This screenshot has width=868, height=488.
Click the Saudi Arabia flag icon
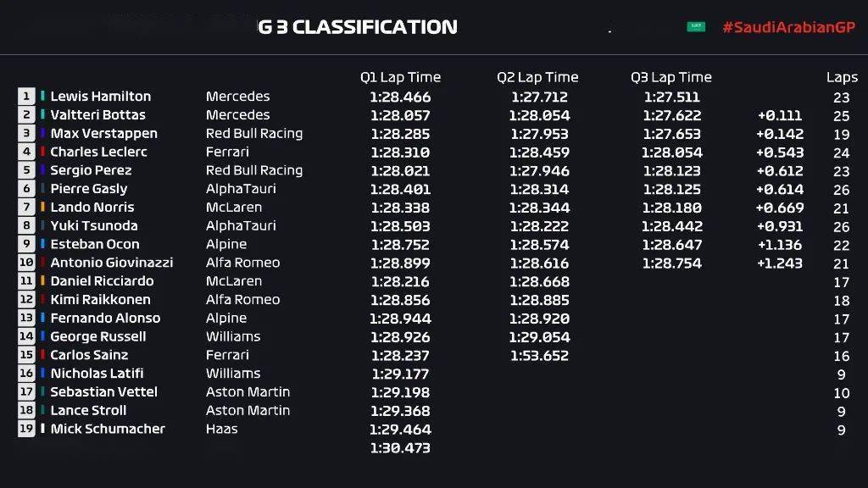(x=696, y=26)
